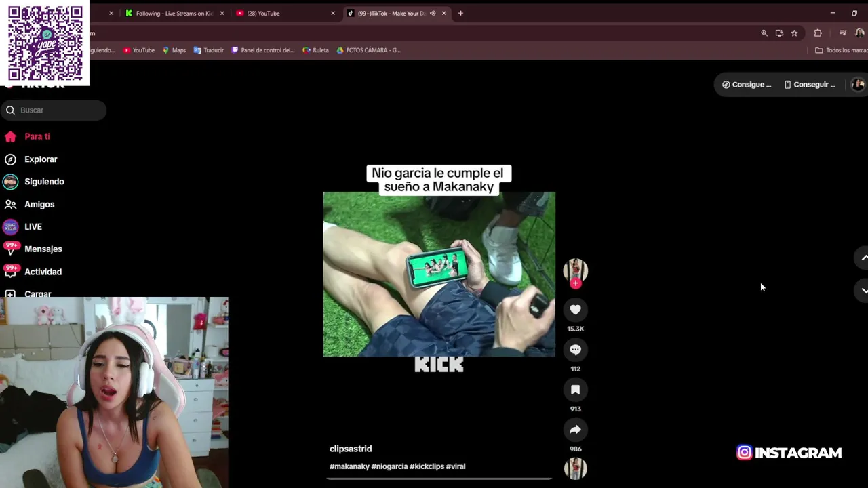
Task: Click the Para ti home icon
Action: tap(10, 137)
